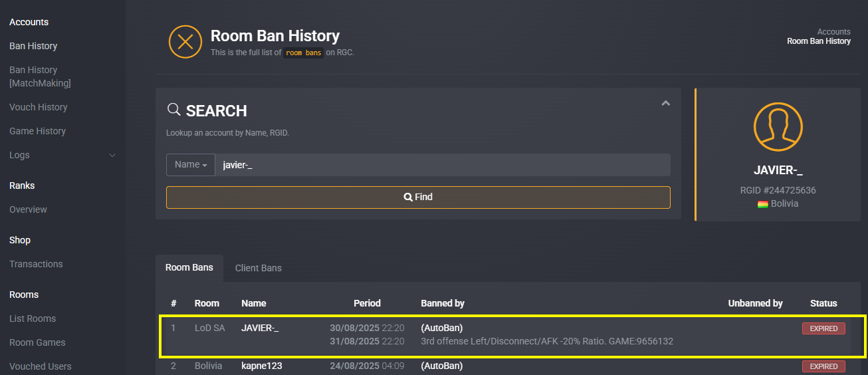Image resolution: width=868 pixels, height=375 pixels.
Task: Click the Accounts breadcrumb link
Action: coord(833,32)
